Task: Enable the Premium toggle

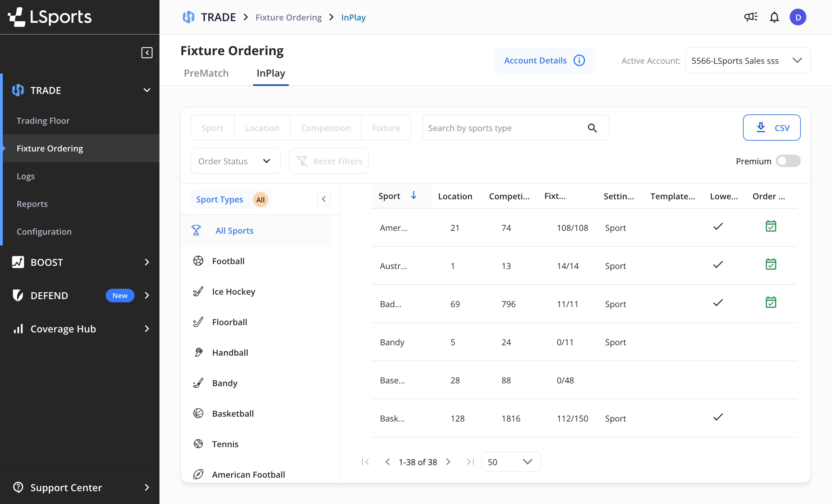Action: click(788, 161)
